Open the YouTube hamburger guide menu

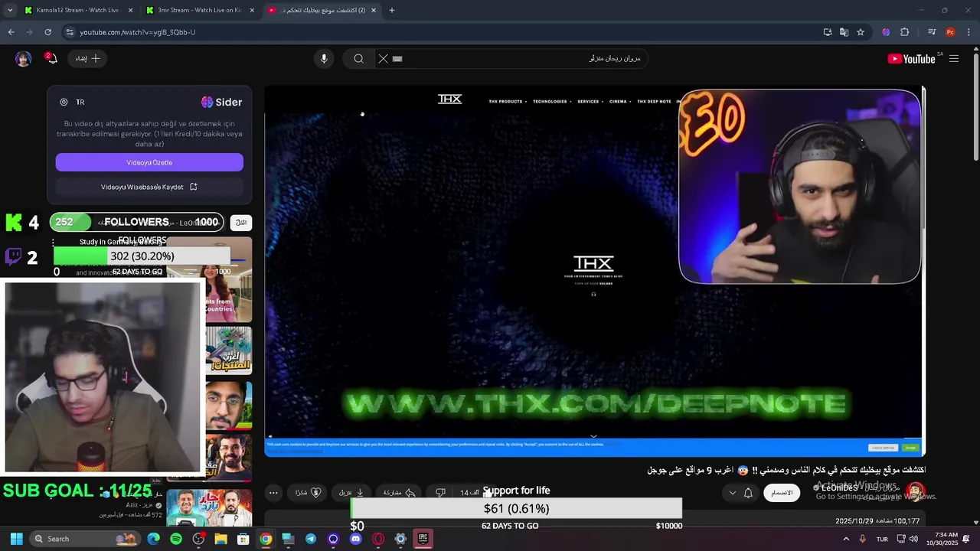[x=954, y=59]
